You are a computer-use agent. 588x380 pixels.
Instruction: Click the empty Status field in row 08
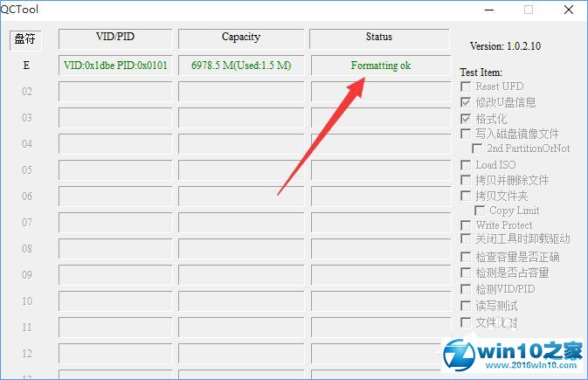click(381, 249)
